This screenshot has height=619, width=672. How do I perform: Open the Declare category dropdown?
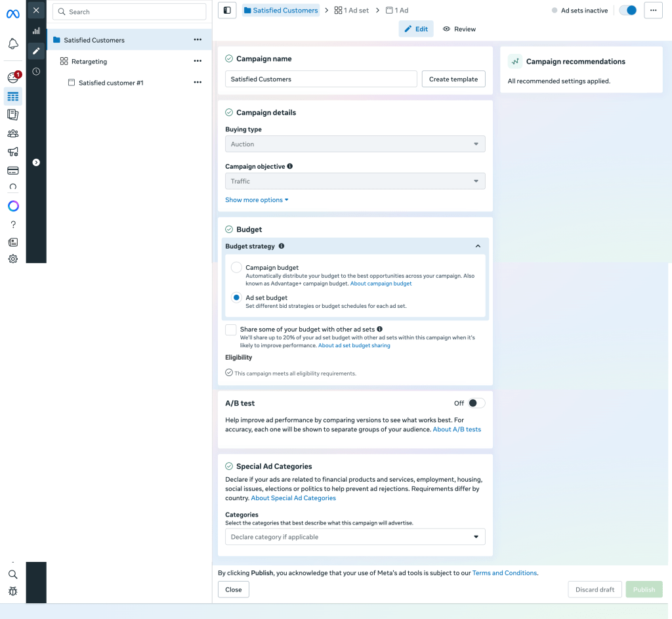pos(355,537)
